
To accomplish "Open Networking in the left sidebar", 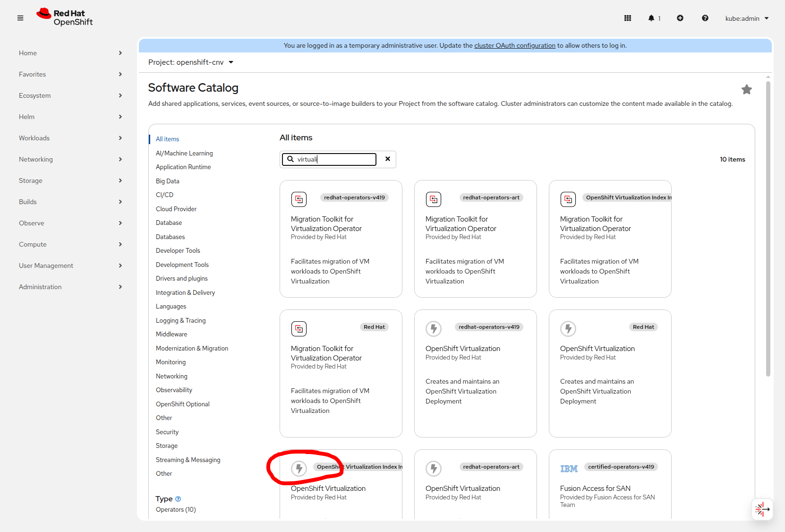I will coord(70,159).
